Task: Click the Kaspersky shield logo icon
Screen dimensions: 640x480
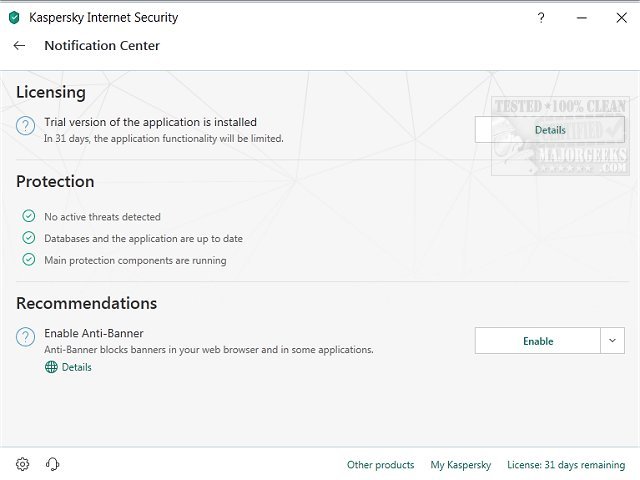Action: pyautogui.click(x=14, y=18)
